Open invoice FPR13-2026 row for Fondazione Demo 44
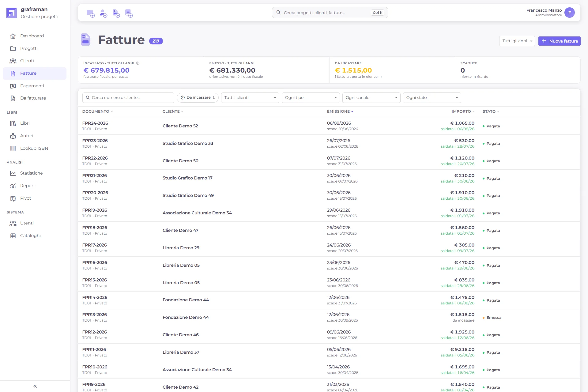Viewport: 588px width, 392px height. (329, 317)
